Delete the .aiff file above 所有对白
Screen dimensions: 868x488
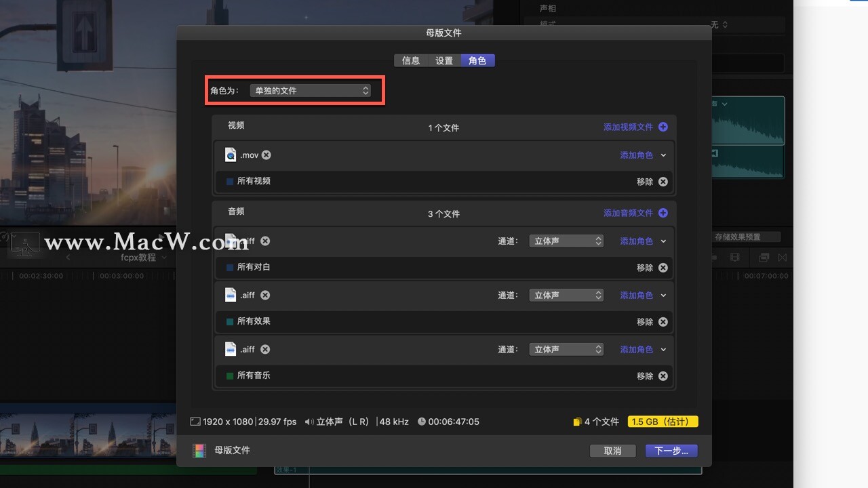pyautogui.click(x=265, y=241)
